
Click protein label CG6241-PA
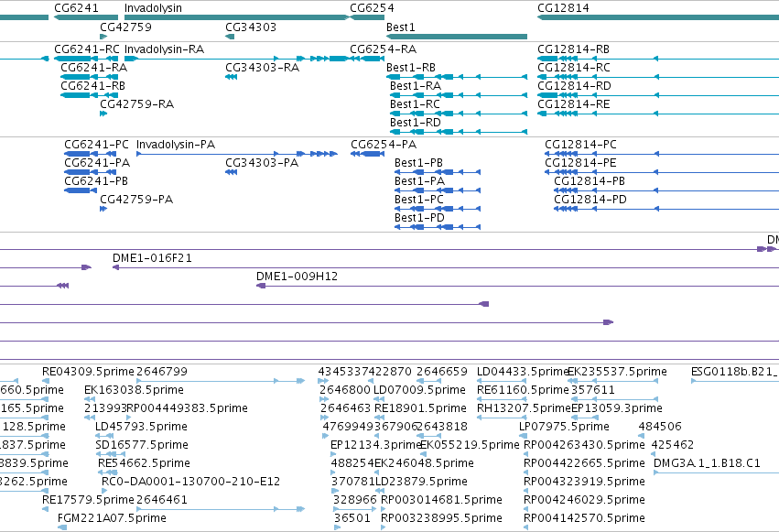pyautogui.click(x=97, y=163)
